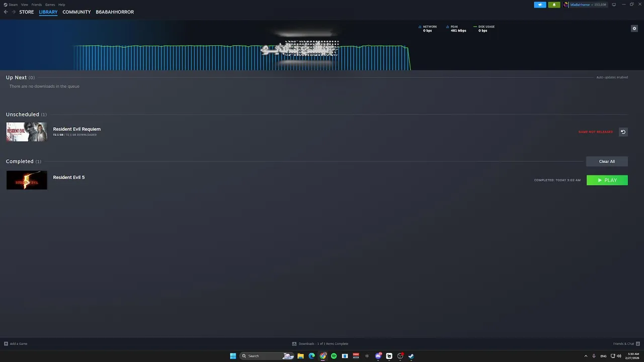Open the Windows Start menu
This screenshot has width=644, height=362.
pyautogui.click(x=233, y=356)
